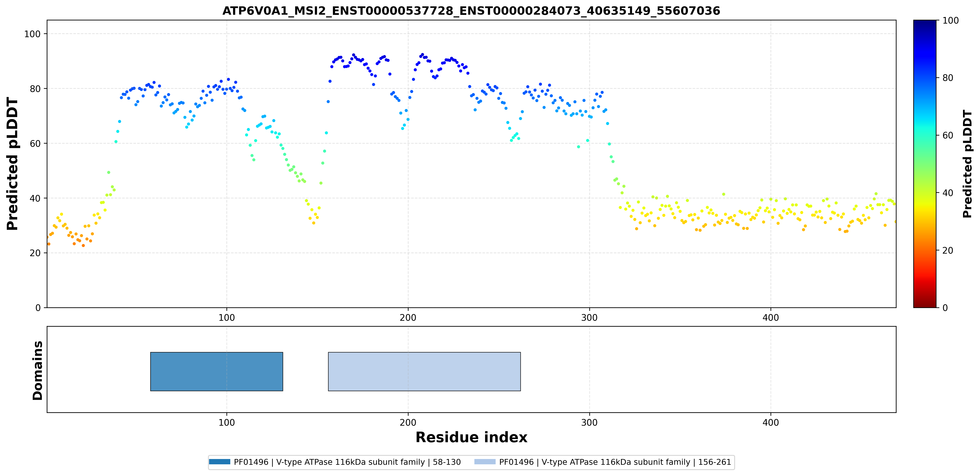Click the 0 tick on the pLDDT y-axis
The width and height of the screenshot is (980, 476).
coord(38,308)
